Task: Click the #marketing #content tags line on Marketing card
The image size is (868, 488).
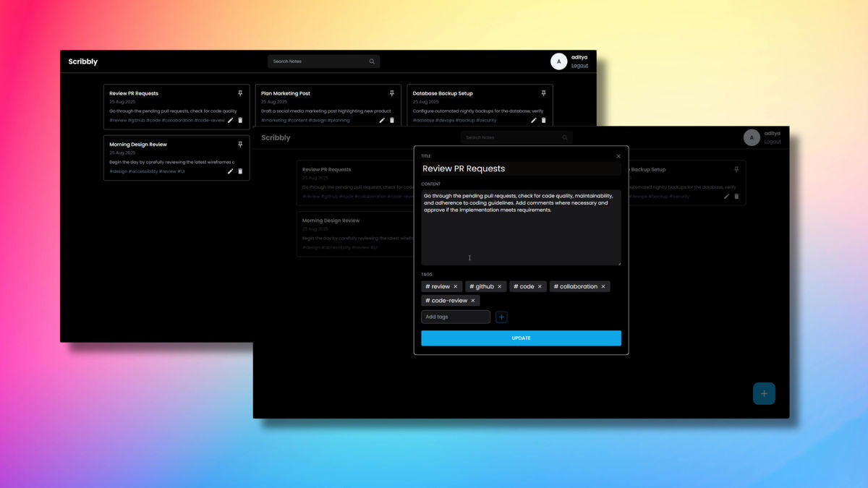Action: coord(305,120)
